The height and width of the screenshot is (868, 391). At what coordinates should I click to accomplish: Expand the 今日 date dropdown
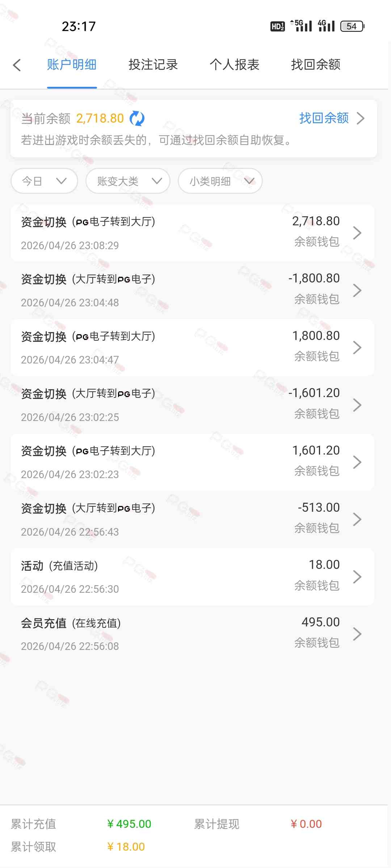point(44,181)
